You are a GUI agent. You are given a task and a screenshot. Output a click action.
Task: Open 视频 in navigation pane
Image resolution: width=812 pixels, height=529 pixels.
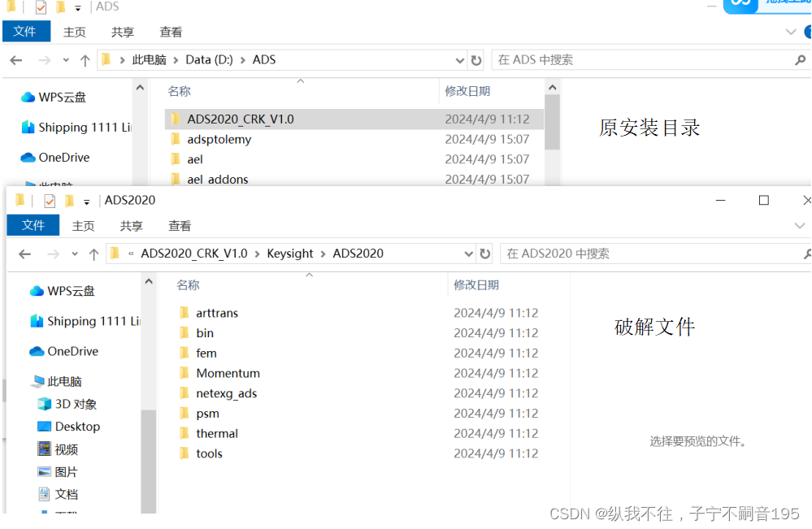point(58,449)
